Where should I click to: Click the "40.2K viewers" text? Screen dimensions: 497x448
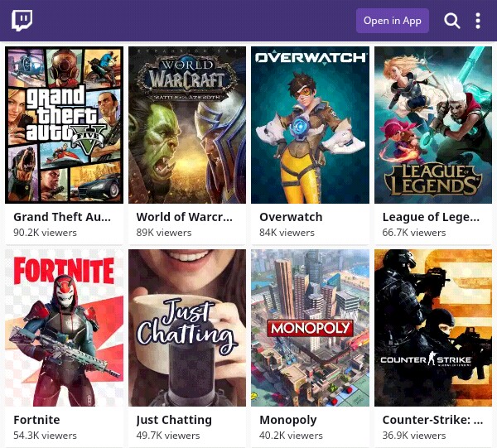pyautogui.click(x=291, y=436)
